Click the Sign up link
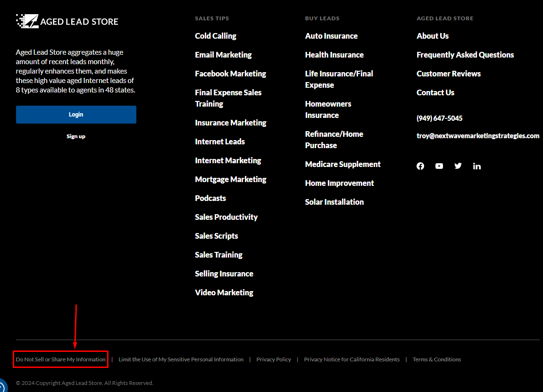 pos(76,136)
